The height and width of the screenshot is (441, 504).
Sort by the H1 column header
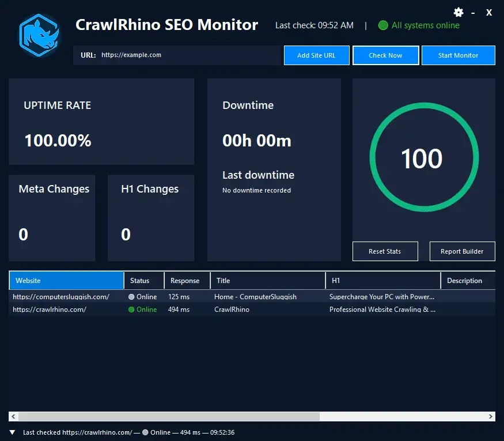[x=383, y=281]
